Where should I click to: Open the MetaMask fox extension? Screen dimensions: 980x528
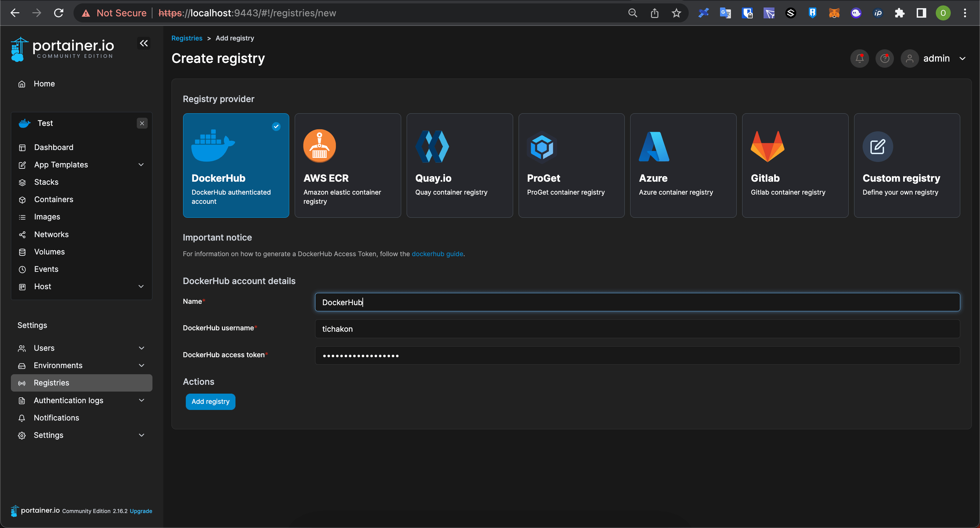pyautogui.click(x=834, y=13)
